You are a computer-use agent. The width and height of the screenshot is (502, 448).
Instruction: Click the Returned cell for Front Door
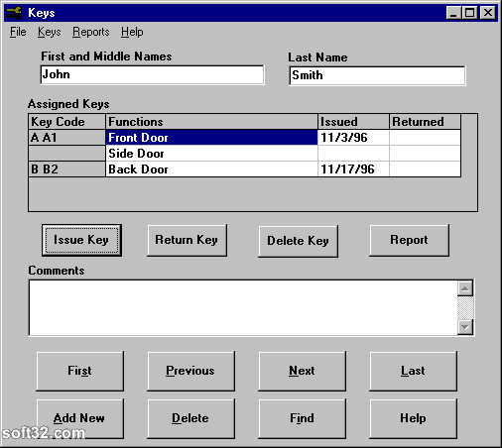coord(425,138)
